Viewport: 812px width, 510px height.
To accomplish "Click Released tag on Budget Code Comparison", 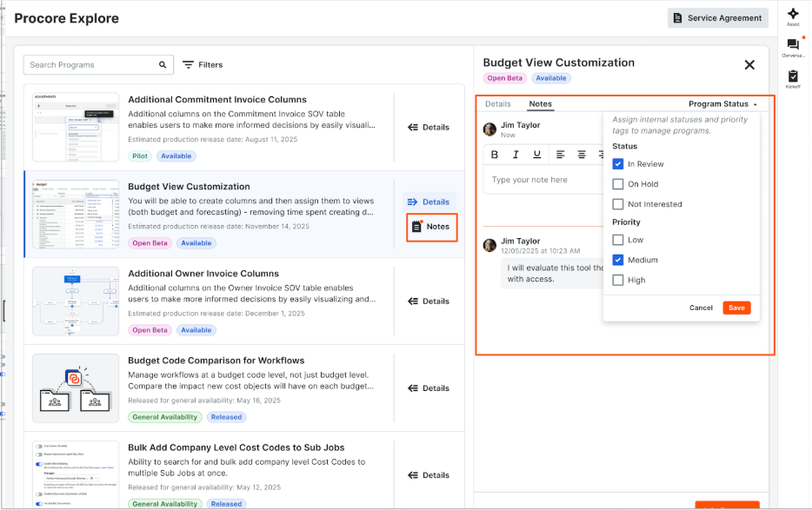I will (226, 417).
